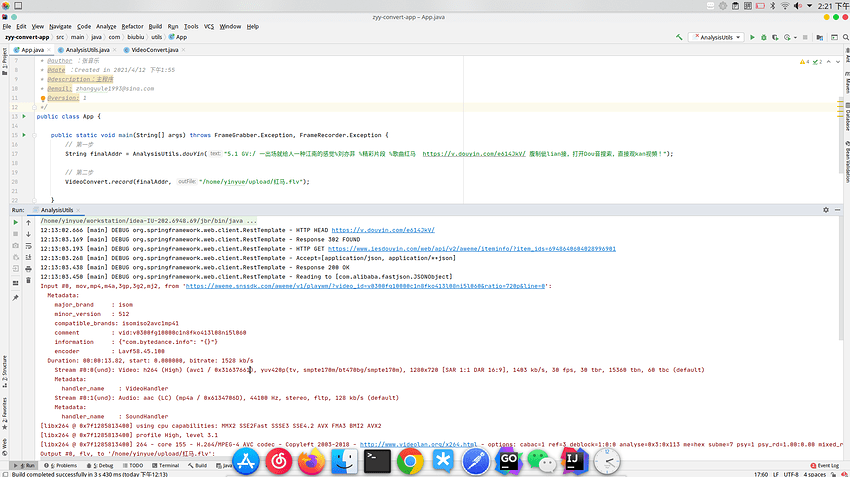Run AnalysisUtils with the green play button
Screen dimensions: 850x477
[752, 37]
